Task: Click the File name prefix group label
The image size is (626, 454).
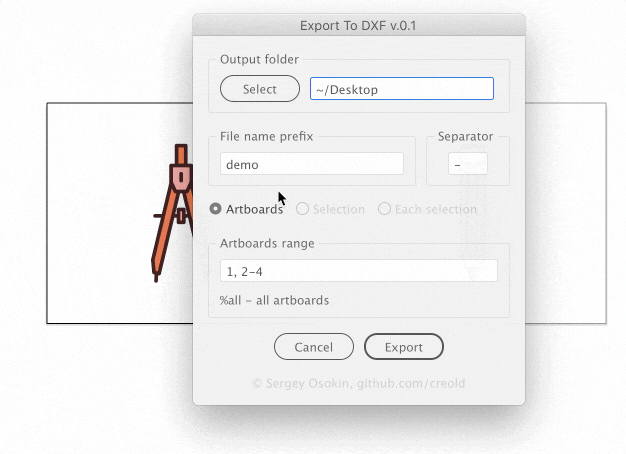Action: [x=267, y=137]
